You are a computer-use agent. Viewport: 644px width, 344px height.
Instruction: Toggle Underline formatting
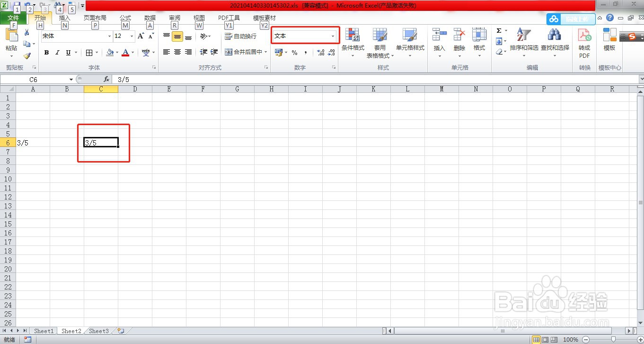click(68, 53)
